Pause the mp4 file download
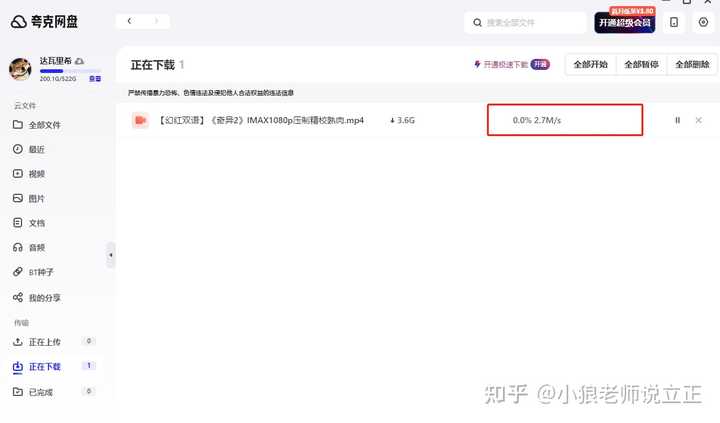The width and height of the screenshot is (720, 423). click(x=677, y=120)
